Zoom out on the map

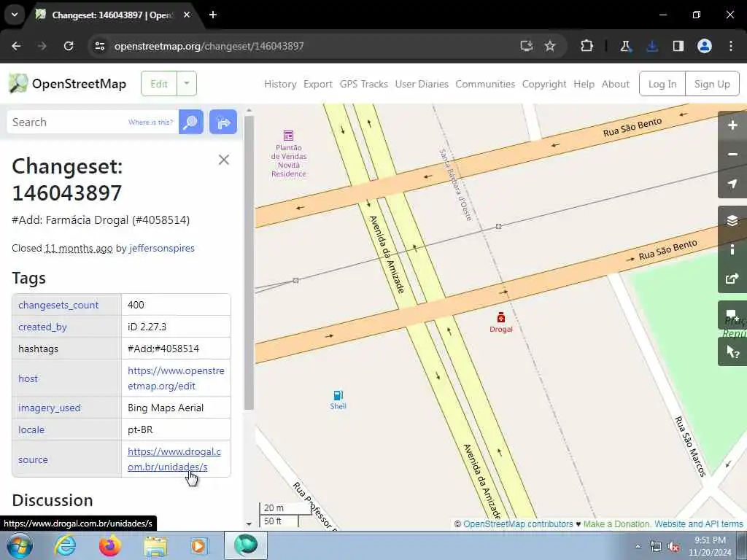coord(732,155)
